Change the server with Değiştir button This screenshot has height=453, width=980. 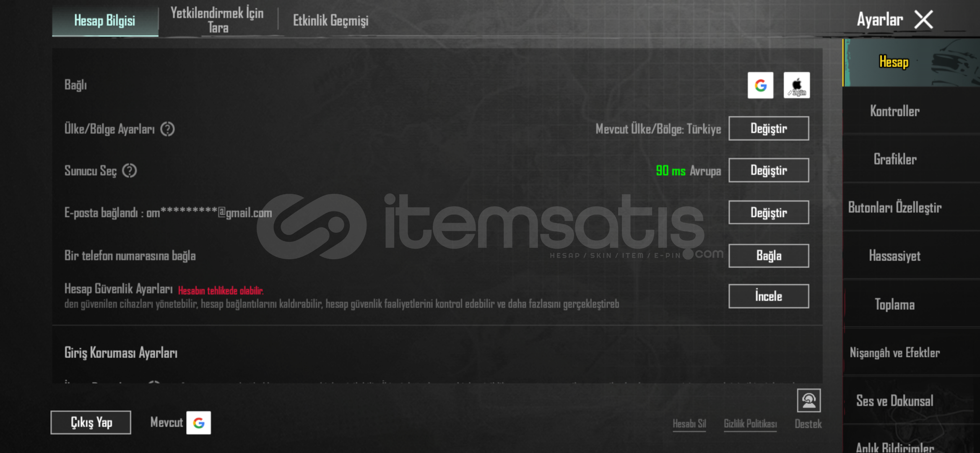[769, 170]
